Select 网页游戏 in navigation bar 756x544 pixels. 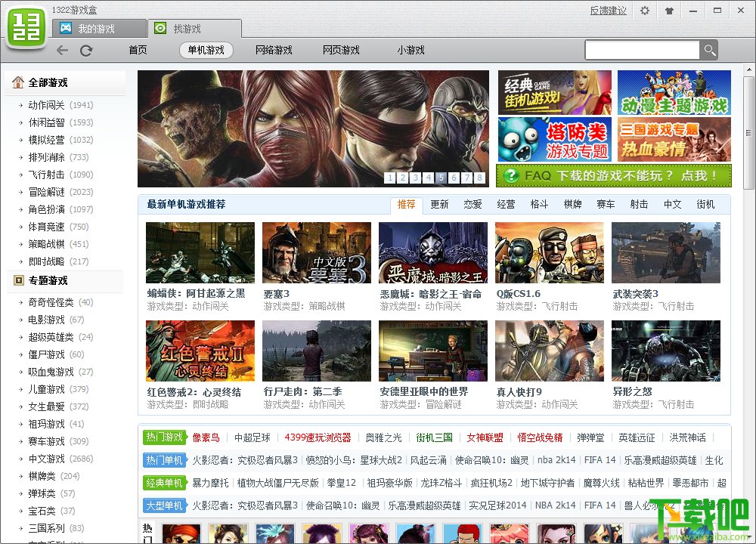[x=342, y=50]
